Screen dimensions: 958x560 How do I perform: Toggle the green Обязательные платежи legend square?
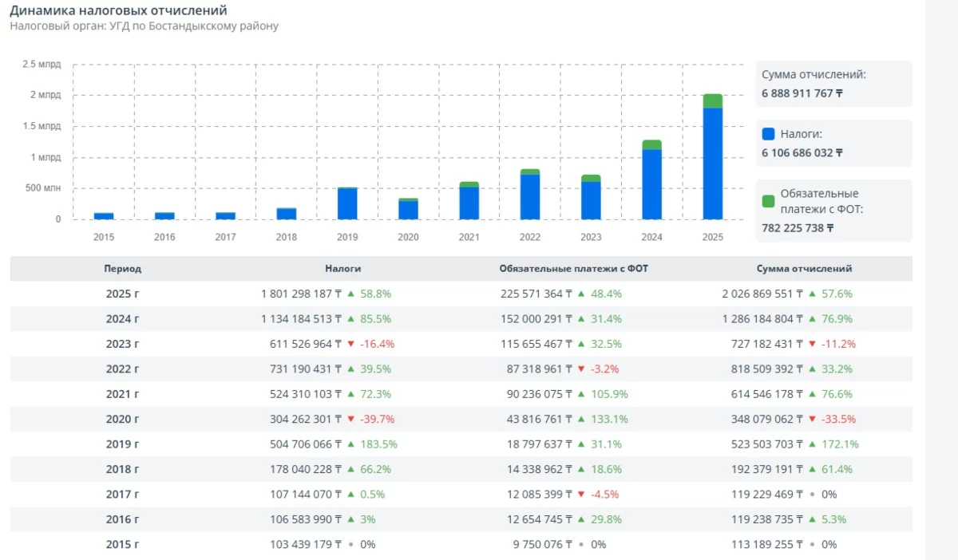[x=768, y=201]
